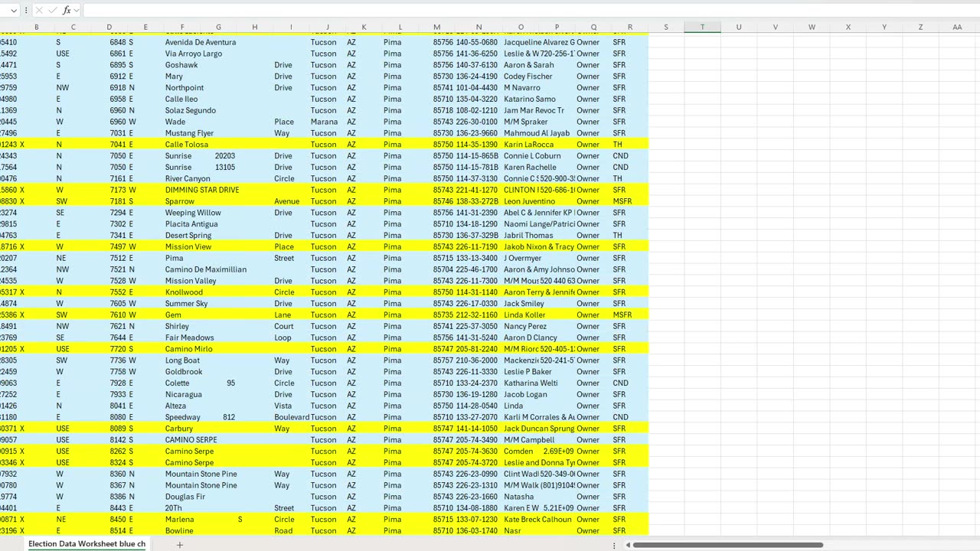Image resolution: width=980 pixels, height=551 pixels.
Task: Click the 'Speedway' street cell
Action: [x=183, y=417]
